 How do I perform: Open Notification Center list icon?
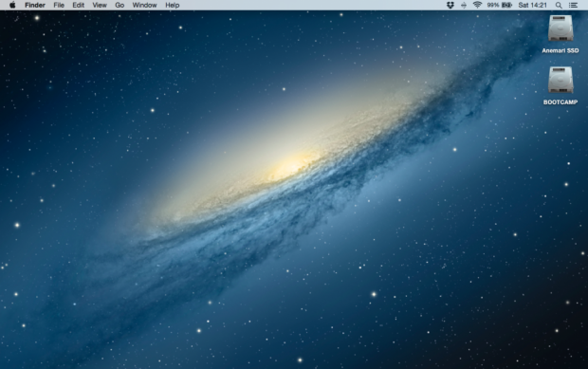click(574, 6)
